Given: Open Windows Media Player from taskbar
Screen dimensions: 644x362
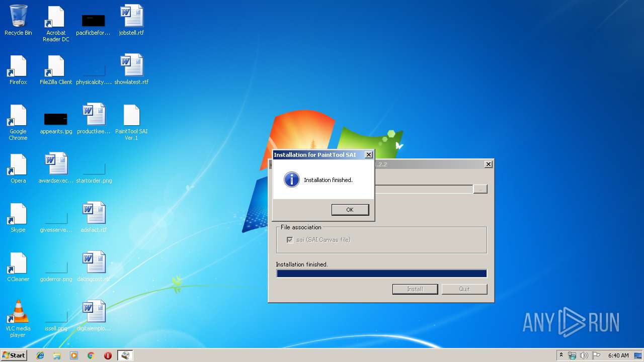Looking at the screenshot, I should (74, 355).
